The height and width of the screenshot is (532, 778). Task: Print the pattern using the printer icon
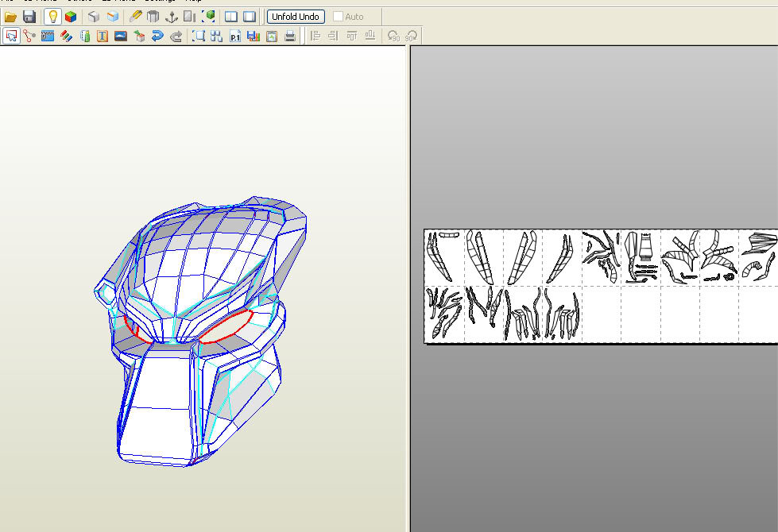(x=290, y=37)
